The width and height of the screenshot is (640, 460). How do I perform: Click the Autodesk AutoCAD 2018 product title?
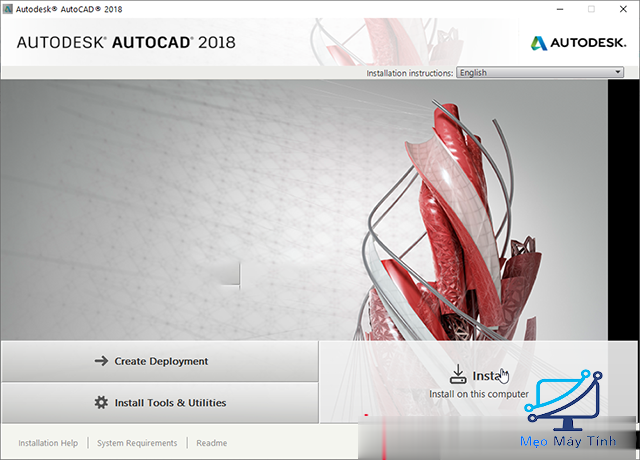[126, 42]
